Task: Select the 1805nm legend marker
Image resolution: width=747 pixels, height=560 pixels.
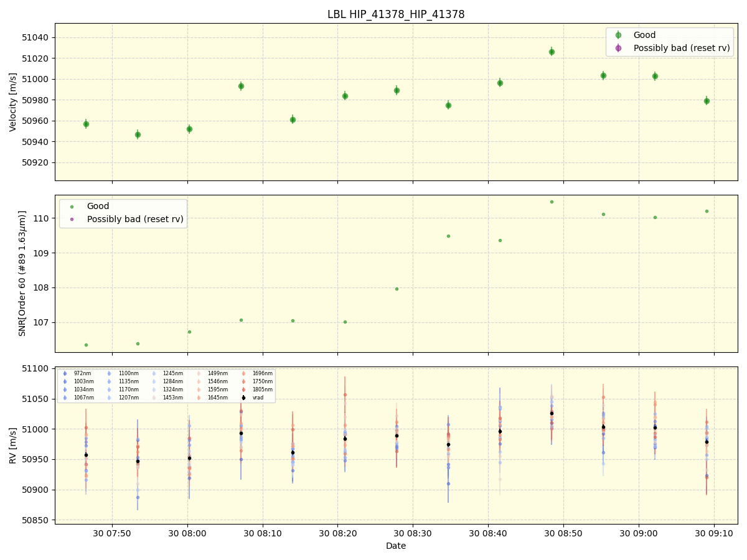Action: tap(243, 389)
